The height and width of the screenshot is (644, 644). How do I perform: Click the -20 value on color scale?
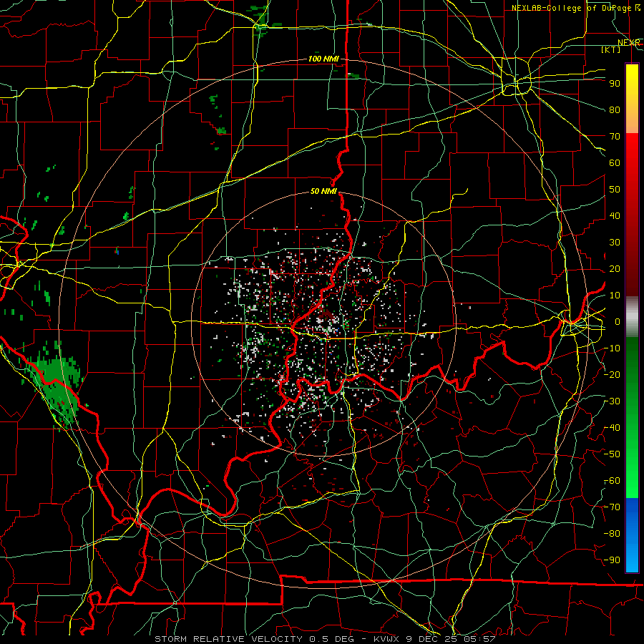[612, 375]
